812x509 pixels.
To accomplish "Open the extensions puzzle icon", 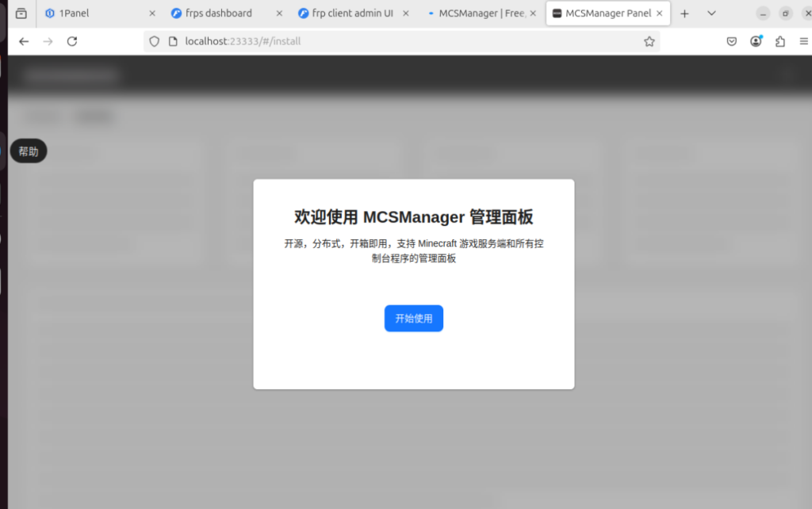I will coord(780,41).
